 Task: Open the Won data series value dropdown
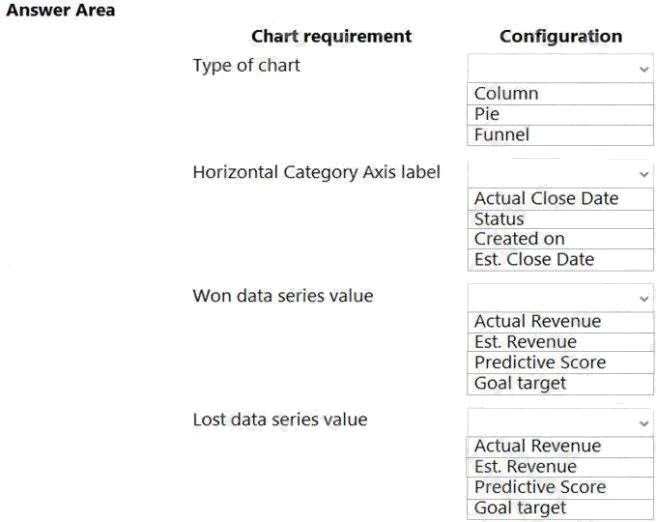(x=560, y=297)
